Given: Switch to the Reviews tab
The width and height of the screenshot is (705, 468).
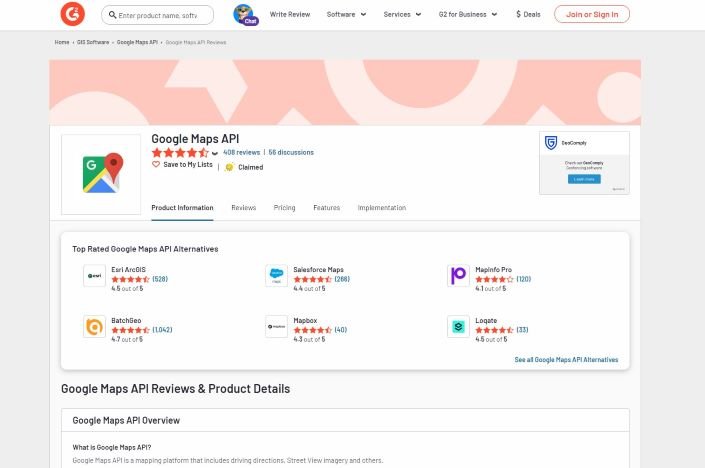Looking at the screenshot, I should 244,208.
